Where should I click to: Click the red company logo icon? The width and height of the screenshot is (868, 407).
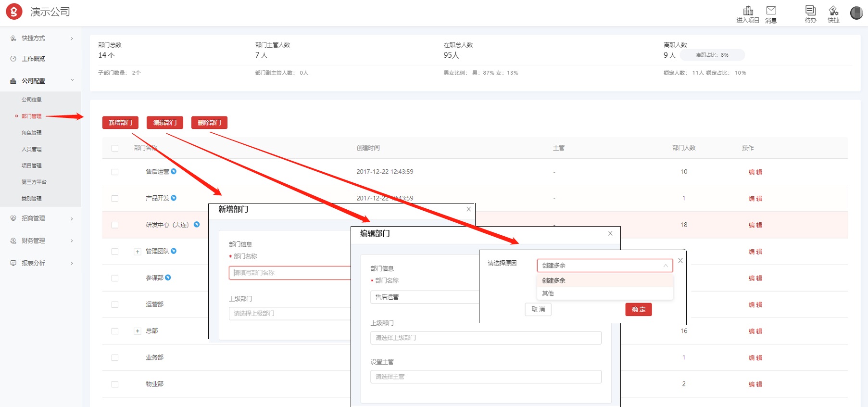point(14,12)
